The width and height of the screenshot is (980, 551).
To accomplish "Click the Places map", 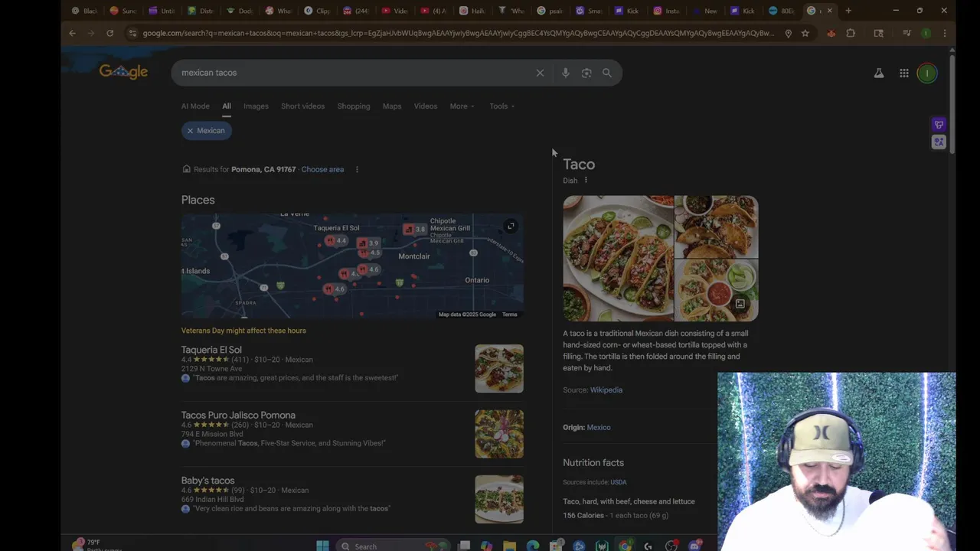I will click(x=352, y=266).
